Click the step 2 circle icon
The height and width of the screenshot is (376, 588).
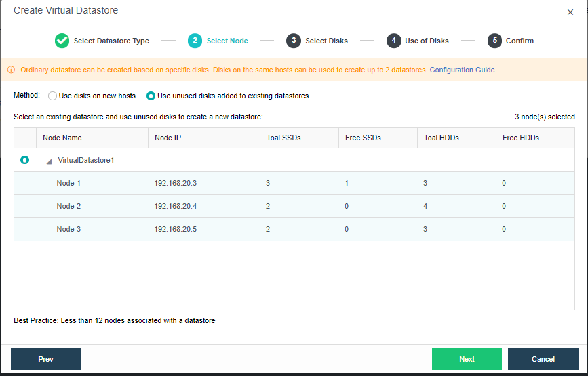[x=195, y=41]
